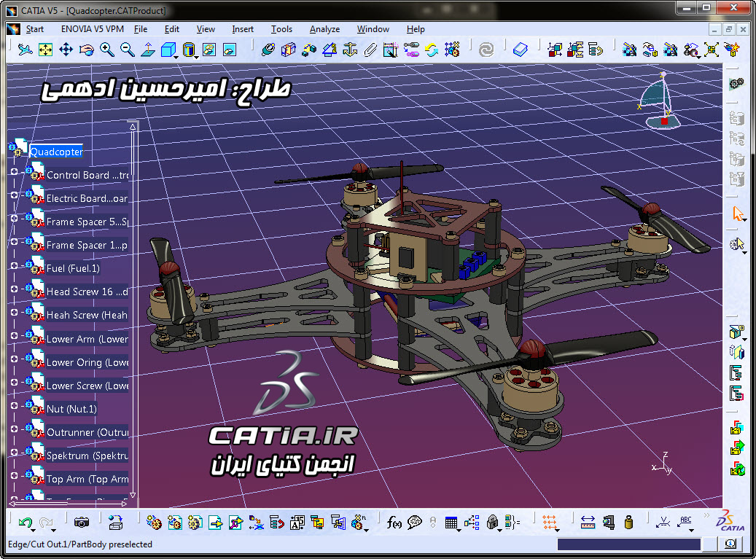The width and height of the screenshot is (756, 559).
Task: Select the Heah Screw tree item
Action: [87, 315]
